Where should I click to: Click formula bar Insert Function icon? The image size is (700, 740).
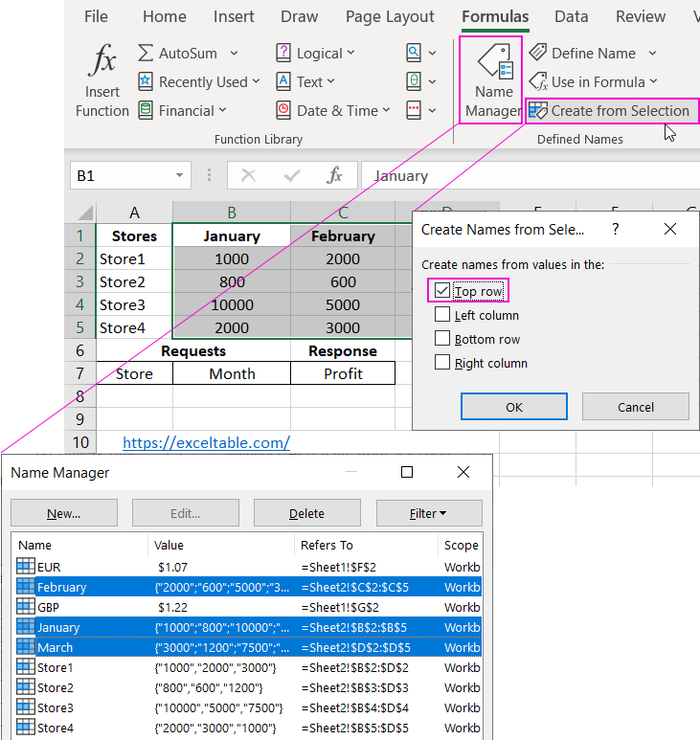click(334, 176)
